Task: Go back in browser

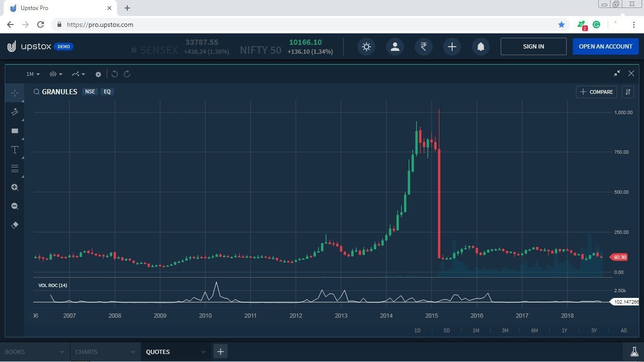Action: click(x=10, y=25)
